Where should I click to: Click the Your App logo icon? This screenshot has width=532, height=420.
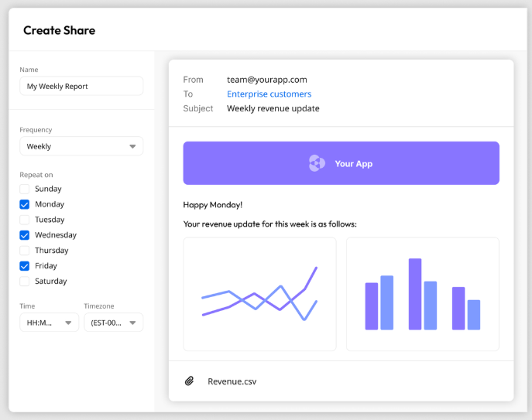coord(317,163)
